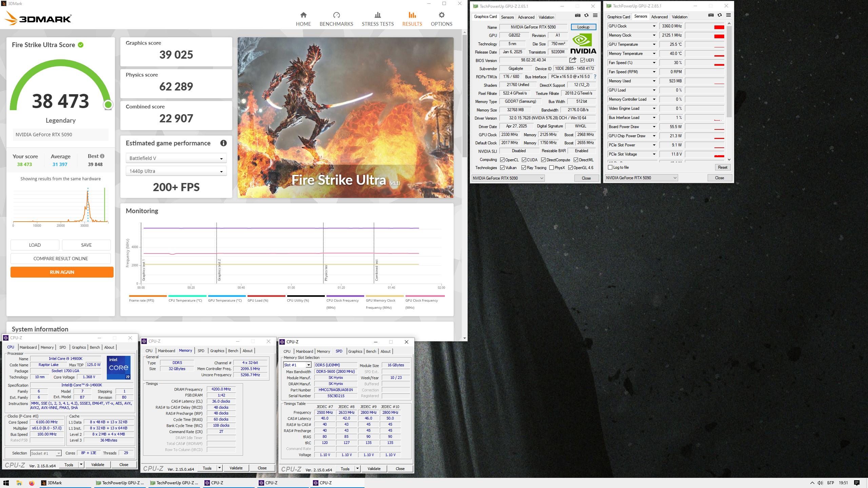Click the GPU-Z Sensors list scrollbar
Viewport: 868px width, 488px height.
coord(729,71)
